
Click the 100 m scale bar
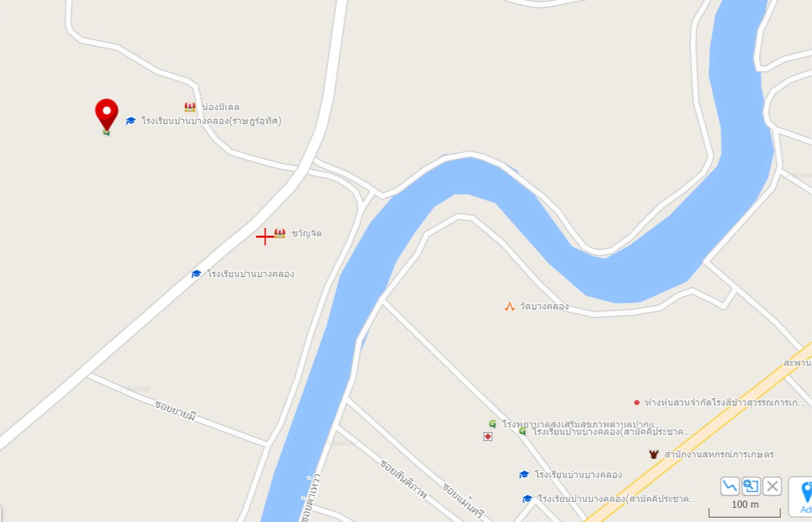(x=745, y=509)
